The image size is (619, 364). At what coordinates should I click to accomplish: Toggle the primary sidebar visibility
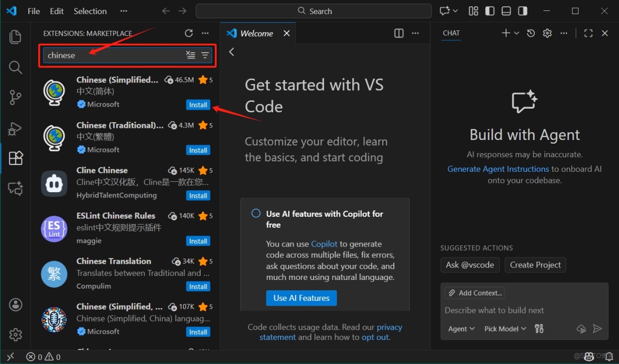pos(490,10)
